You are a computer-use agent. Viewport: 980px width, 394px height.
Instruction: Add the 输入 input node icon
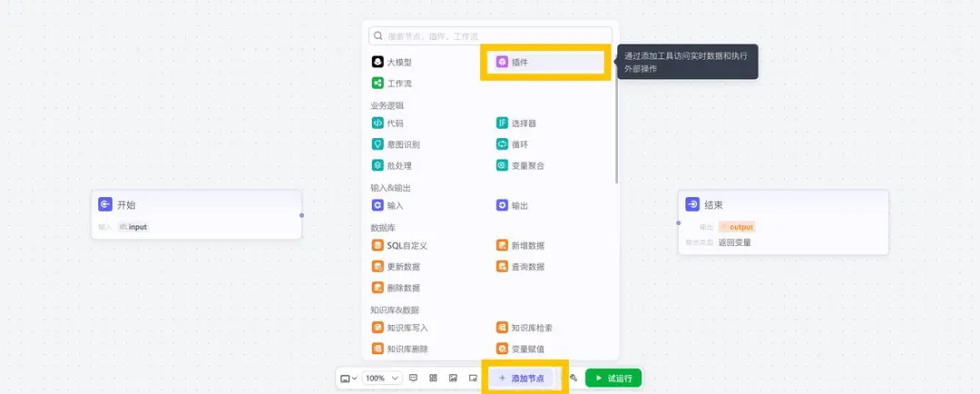pos(377,205)
